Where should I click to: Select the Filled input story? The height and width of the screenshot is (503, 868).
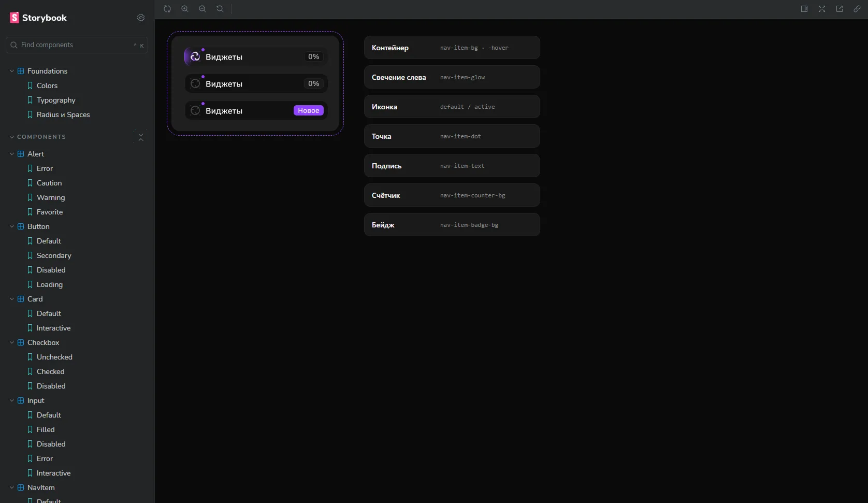[x=46, y=429]
